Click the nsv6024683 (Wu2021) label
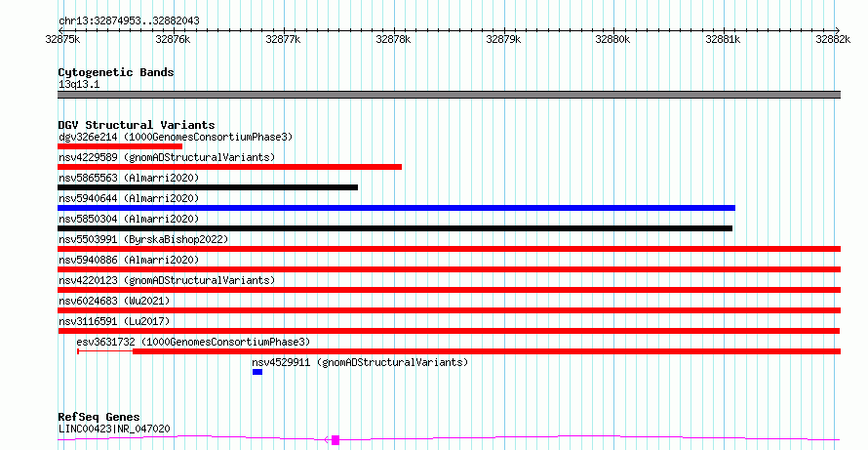The width and height of the screenshot is (868, 450). (114, 301)
